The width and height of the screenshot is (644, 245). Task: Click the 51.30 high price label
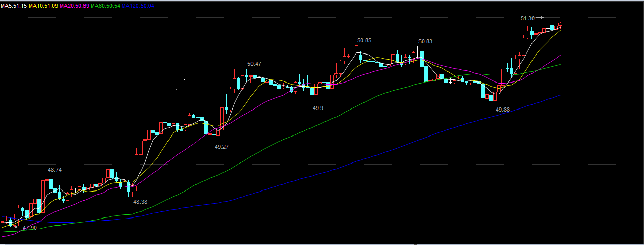point(527,18)
